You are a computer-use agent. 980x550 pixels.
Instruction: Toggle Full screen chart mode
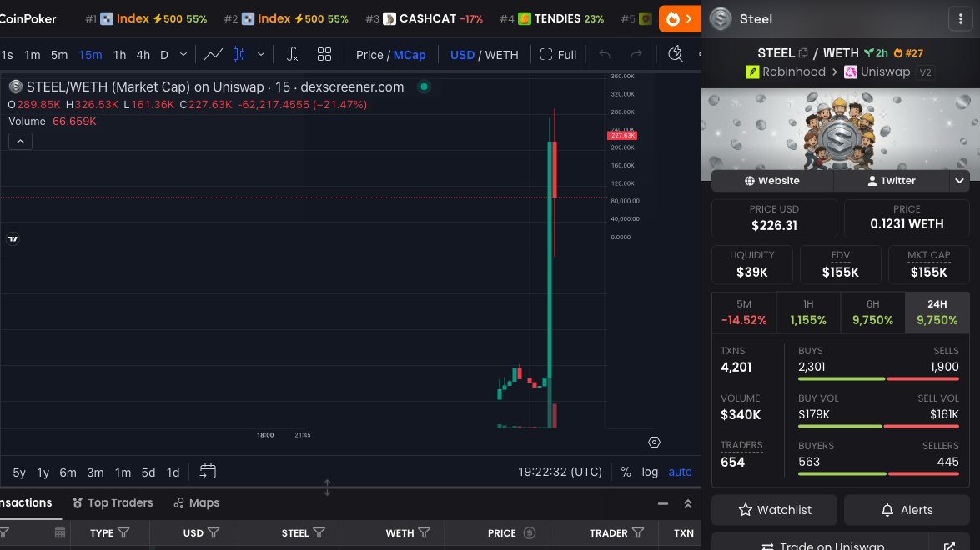pyautogui.click(x=558, y=55)
